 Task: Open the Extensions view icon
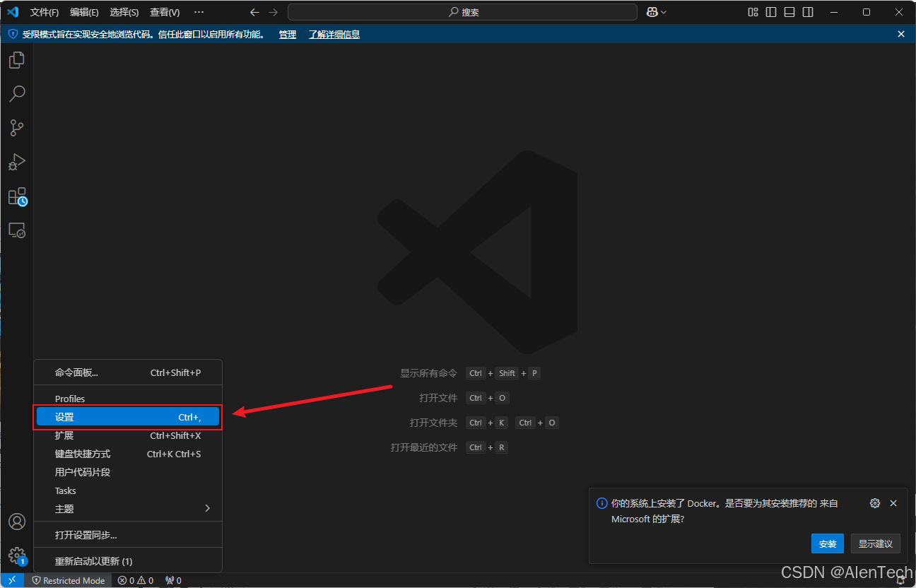(17, 196)
